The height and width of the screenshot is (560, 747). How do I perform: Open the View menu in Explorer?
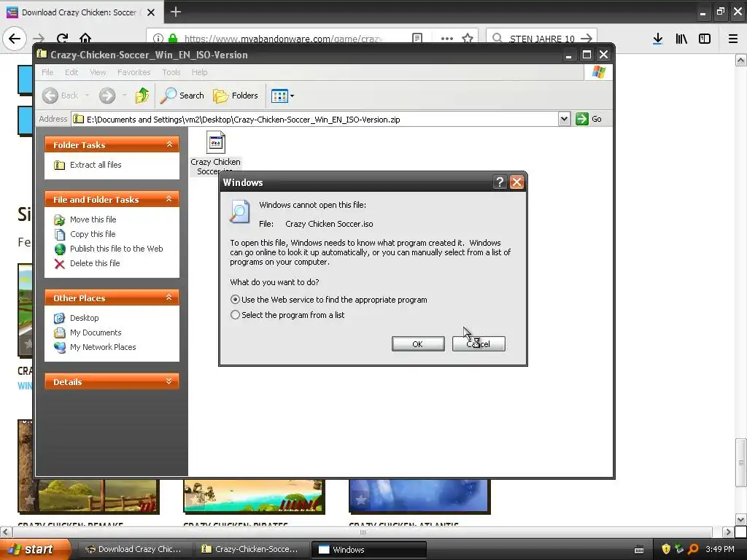tap(98, 72)
